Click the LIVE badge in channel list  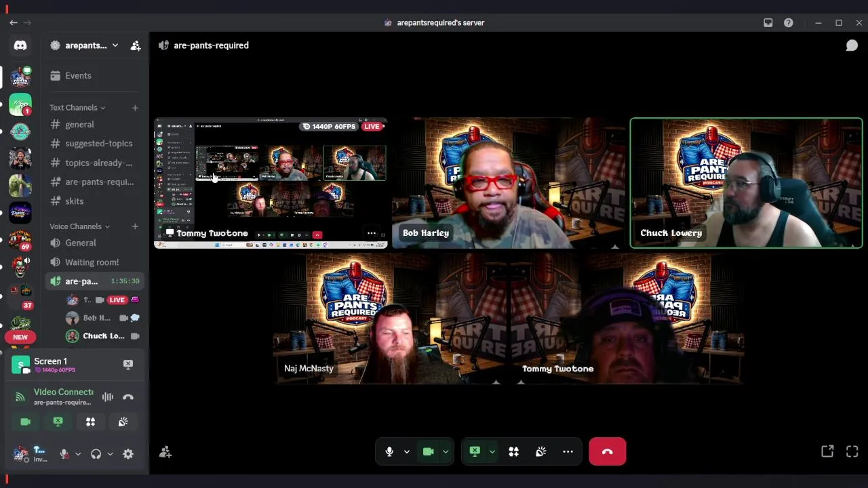(117, 300)
